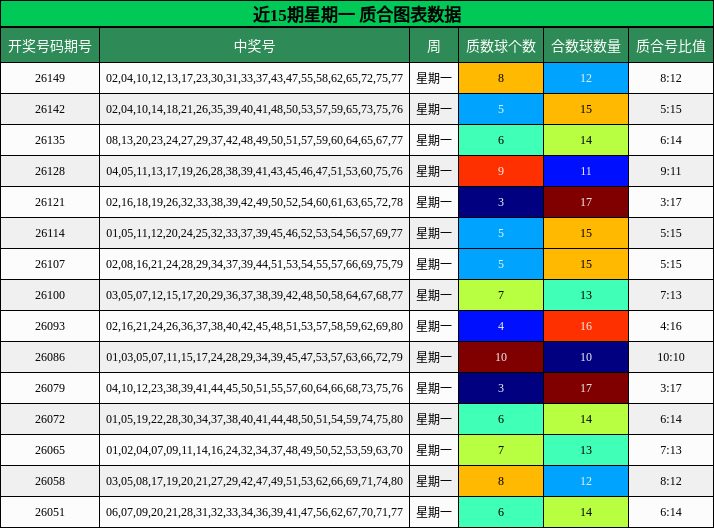This screenshot has width=714, height=528.
Task: Select issue number 26128
Action: 50,171
